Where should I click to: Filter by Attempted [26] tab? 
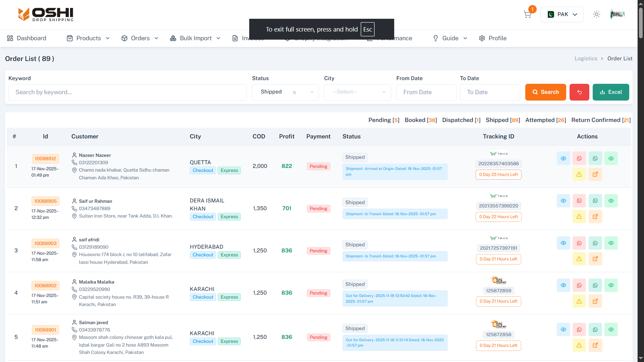545,120
